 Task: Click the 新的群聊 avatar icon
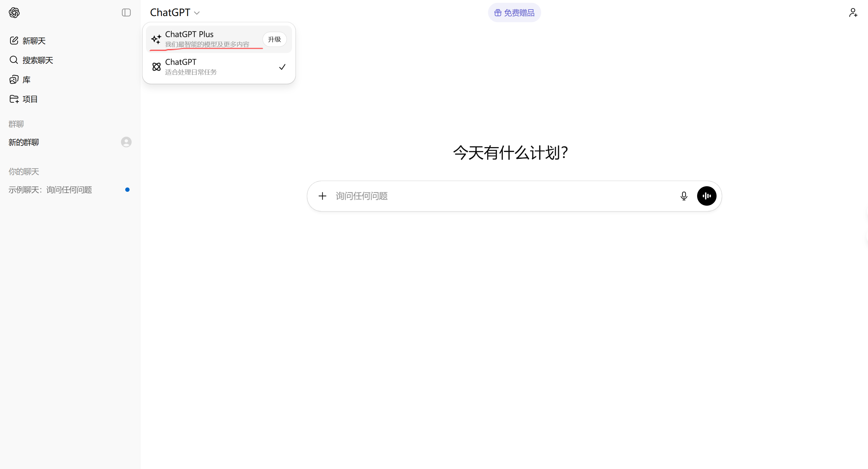(126, 142)
